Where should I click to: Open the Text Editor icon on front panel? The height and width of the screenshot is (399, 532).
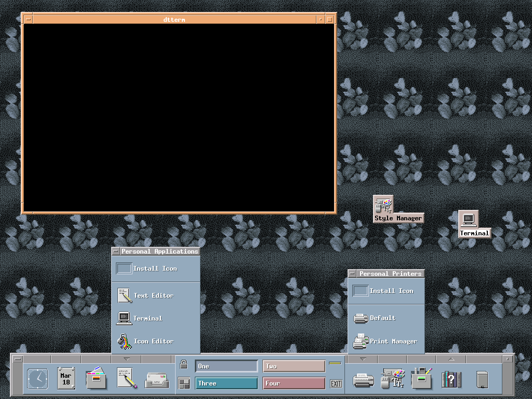[126, 378]
